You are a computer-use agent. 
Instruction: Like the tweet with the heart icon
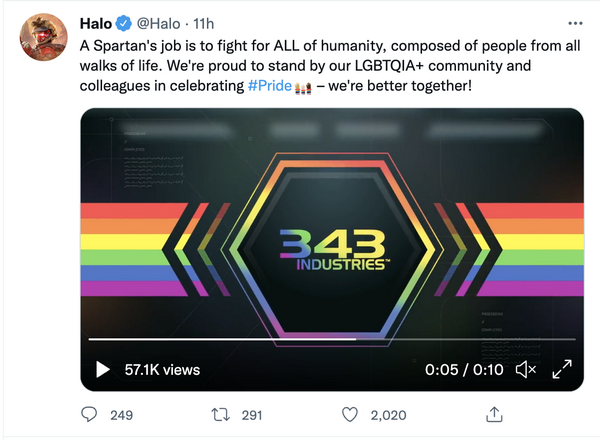350,414
